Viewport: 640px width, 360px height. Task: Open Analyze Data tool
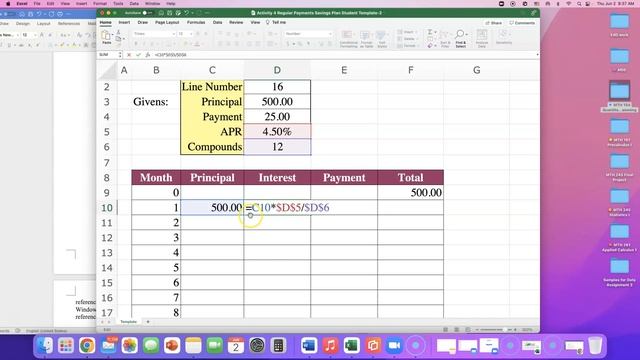(482, 39)
